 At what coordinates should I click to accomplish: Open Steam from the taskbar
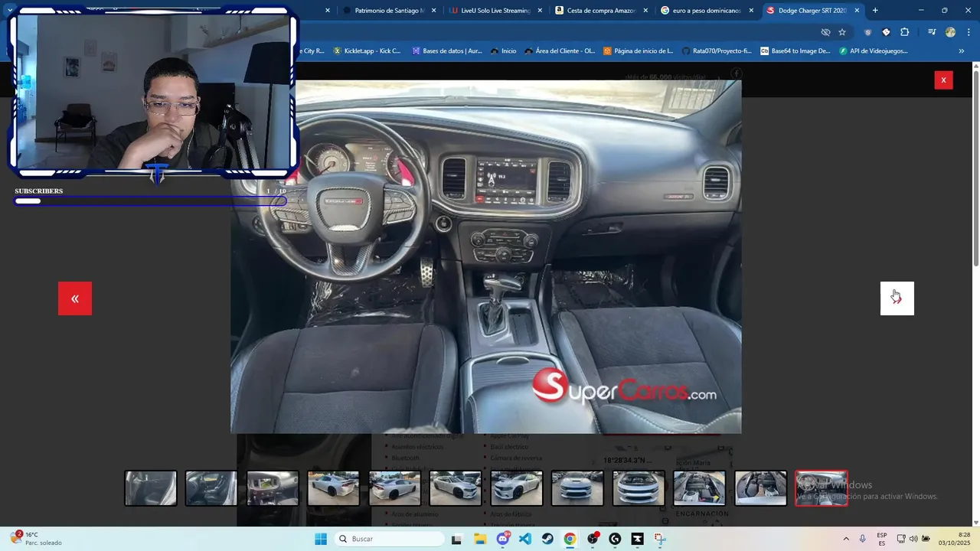click(x=547, y=539)
